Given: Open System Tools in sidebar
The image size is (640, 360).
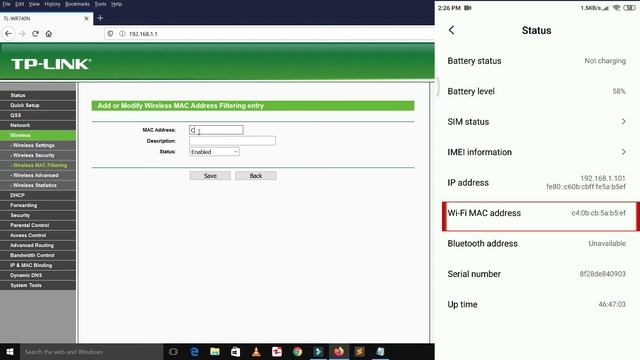Looking at the screenshot, I should click(x=38, y=285).
